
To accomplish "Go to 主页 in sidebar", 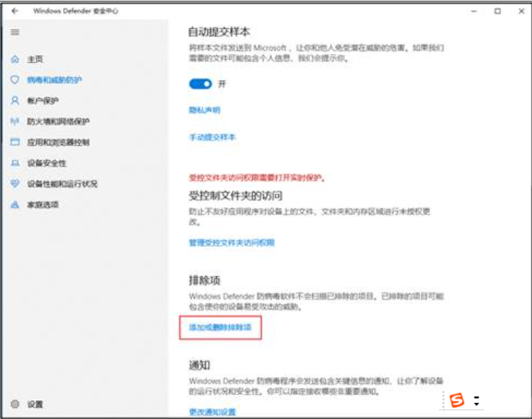I will (x=35, y=59).
